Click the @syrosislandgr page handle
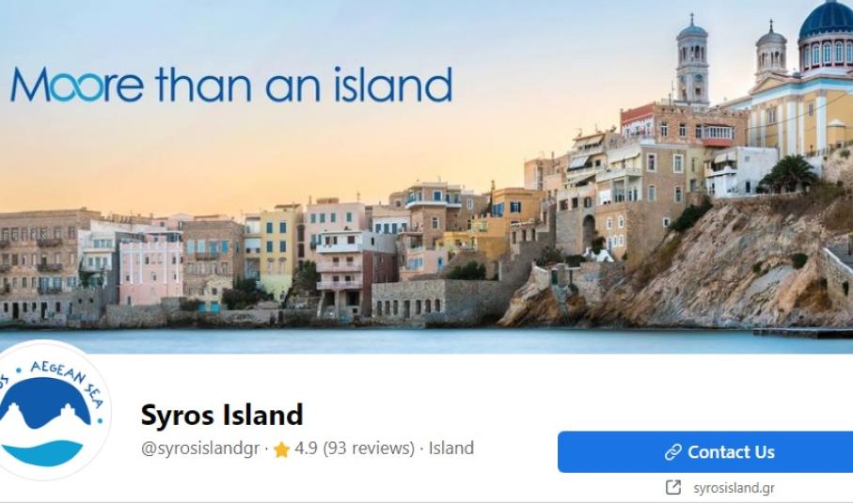Screen dimensions: 853x504 click(199, 449)
